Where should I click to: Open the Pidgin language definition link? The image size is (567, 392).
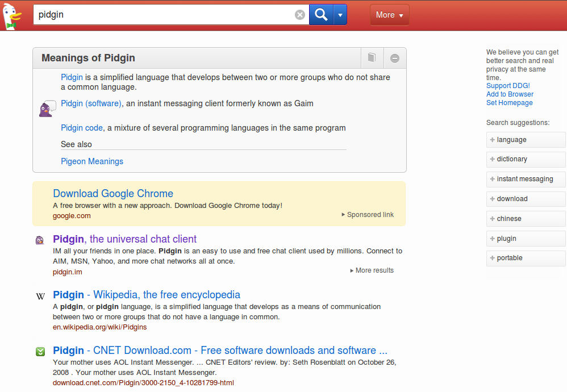point(72,77)
